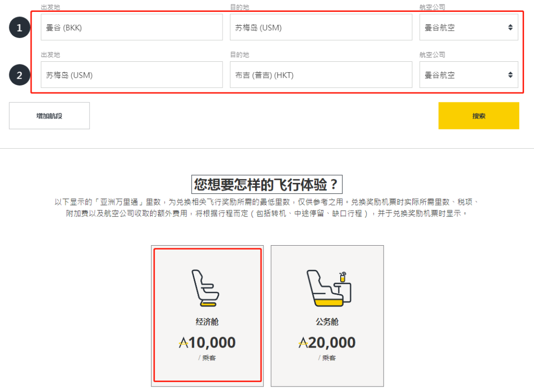Click the 公务舱 label
Image resolution: width=534 pixels, height=392 pixels.
click(x=327, y=321)
